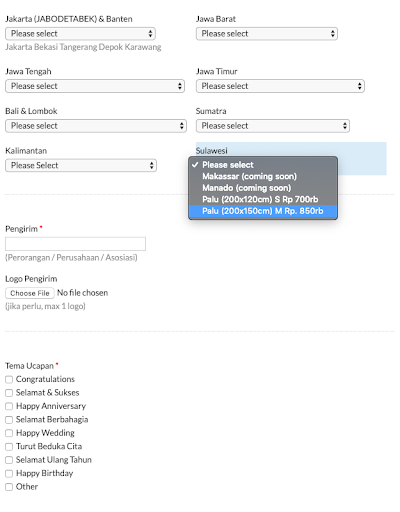Open the Jakarta (JABODETABEK) & Banten dropdown

pyautogui.click(x=80, y=34)
